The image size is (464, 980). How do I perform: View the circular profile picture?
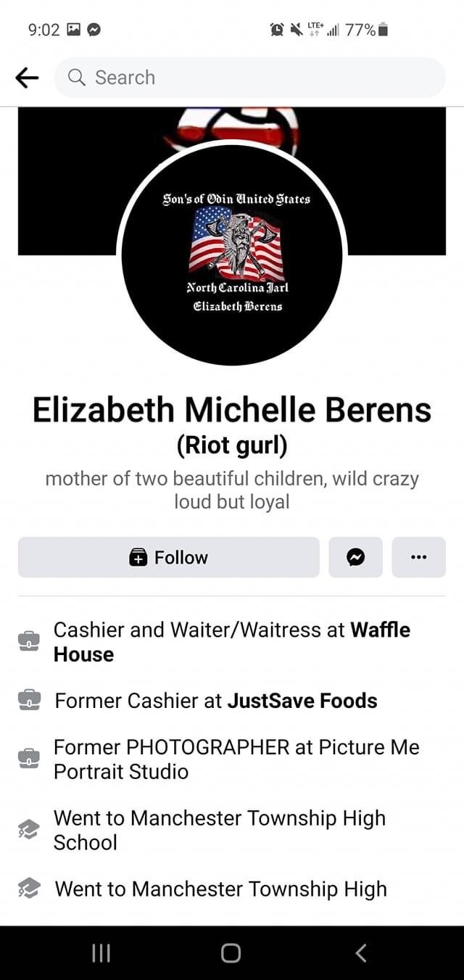pos(232,254)
